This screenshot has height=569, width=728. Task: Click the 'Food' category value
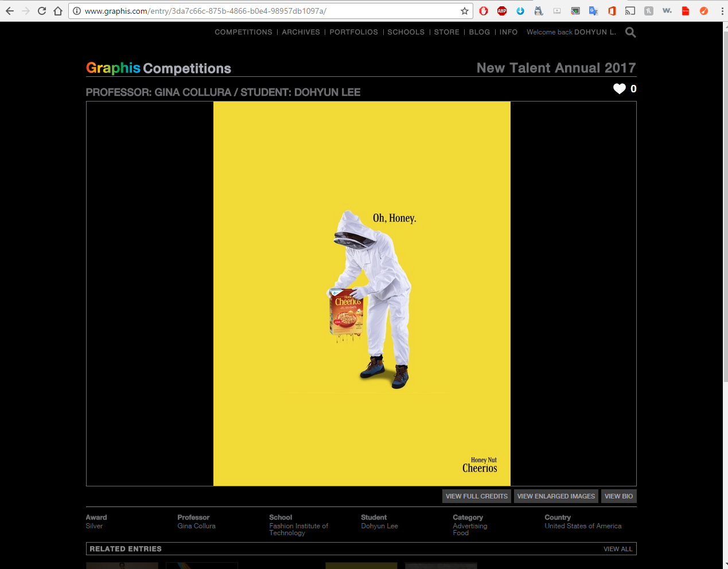click(461, 533)
